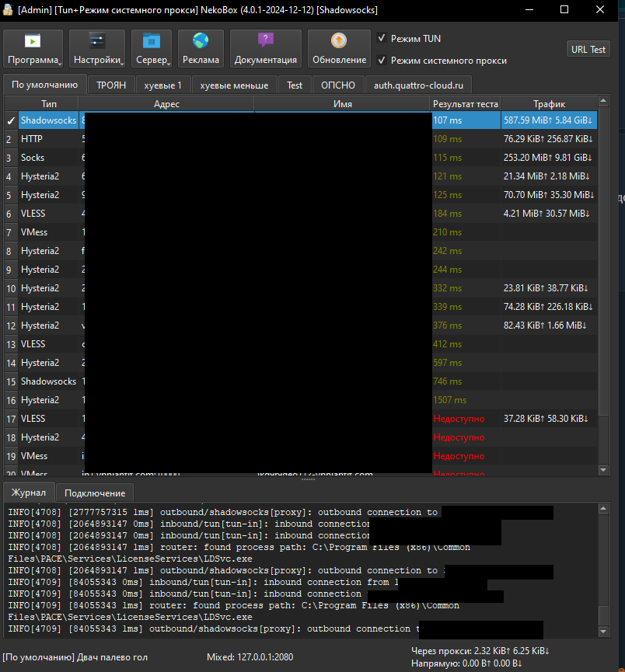This screenshot has height=672, width=625.
Task: Click the Обновление update button
Action: [339, 48]
